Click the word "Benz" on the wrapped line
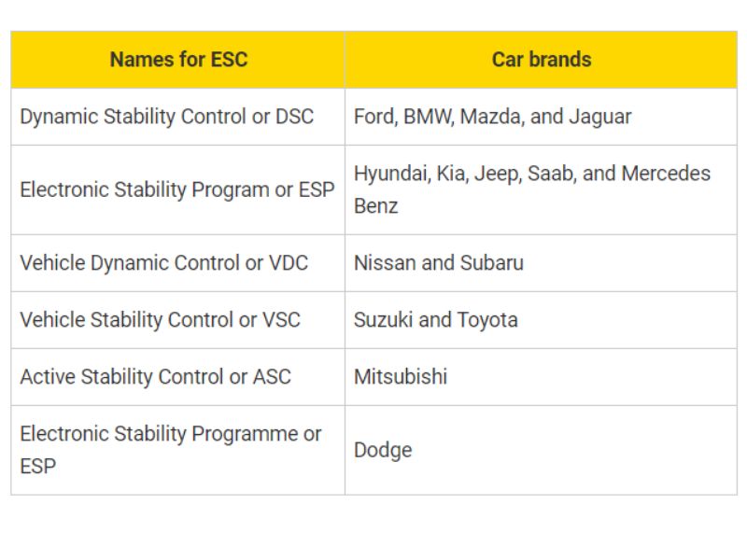Screen dimensions: 747x560 tap(375, 206)
